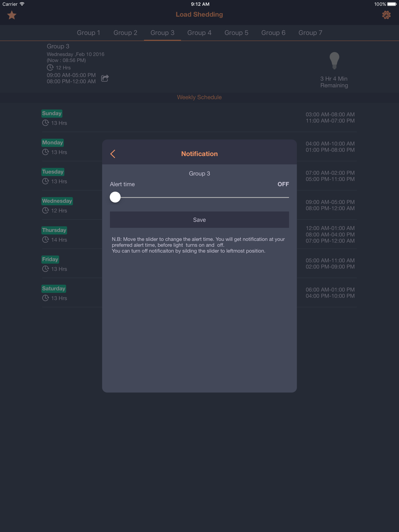Click the Notification dialog title
The image size is (399, 532).
(199, 154)
